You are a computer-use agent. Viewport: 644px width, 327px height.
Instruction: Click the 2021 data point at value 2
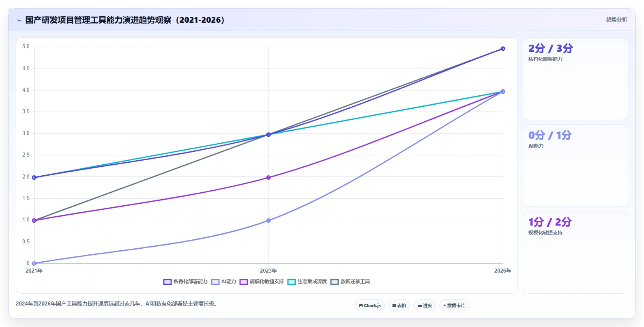tap(34, 177)
